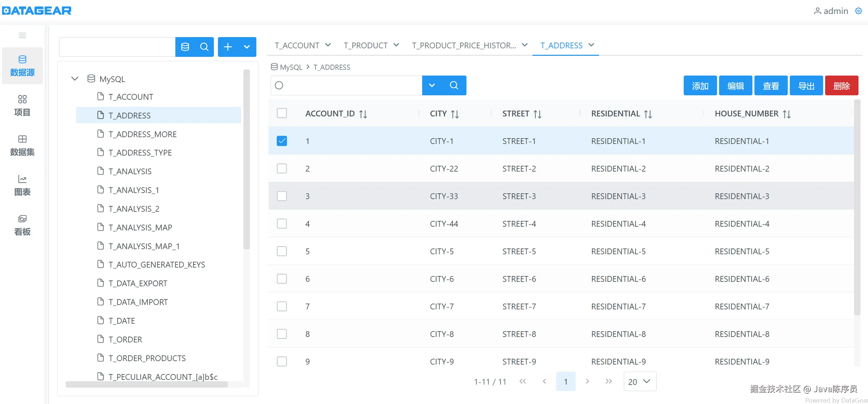
Task: Switch to the T_PRODUCT tab
Action: tap(365, 45)
